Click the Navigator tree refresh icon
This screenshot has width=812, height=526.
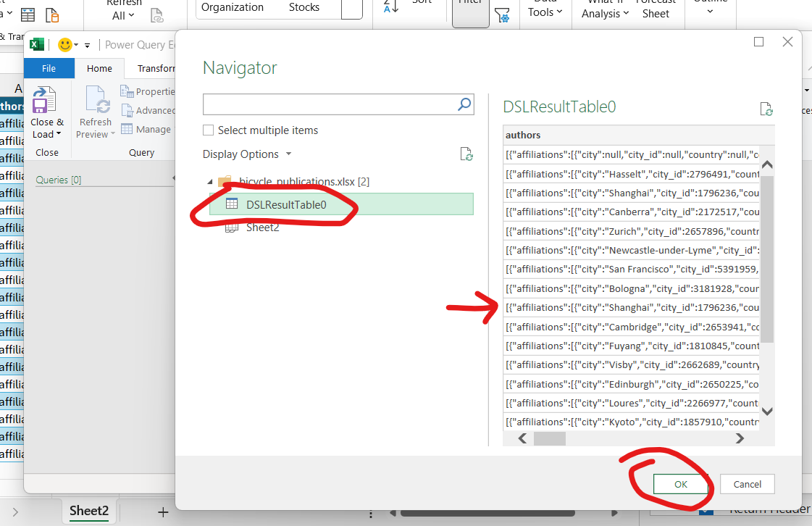(466, 154)
